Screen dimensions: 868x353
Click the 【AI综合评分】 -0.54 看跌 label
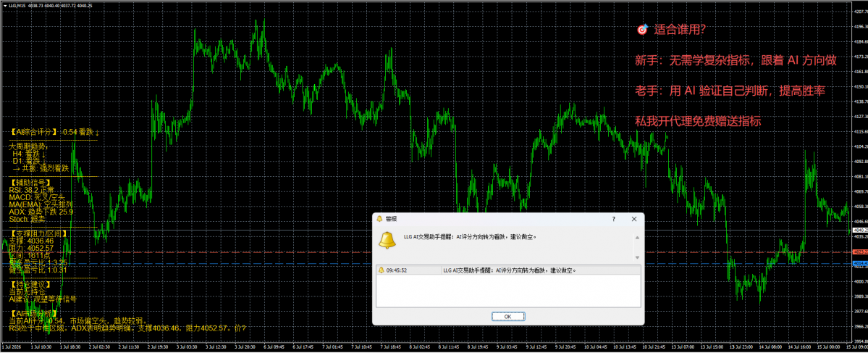55,133
